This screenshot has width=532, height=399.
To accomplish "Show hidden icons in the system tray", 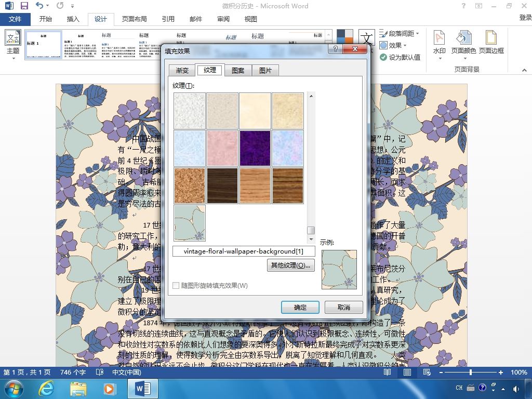I will click(x=503, y=389).
